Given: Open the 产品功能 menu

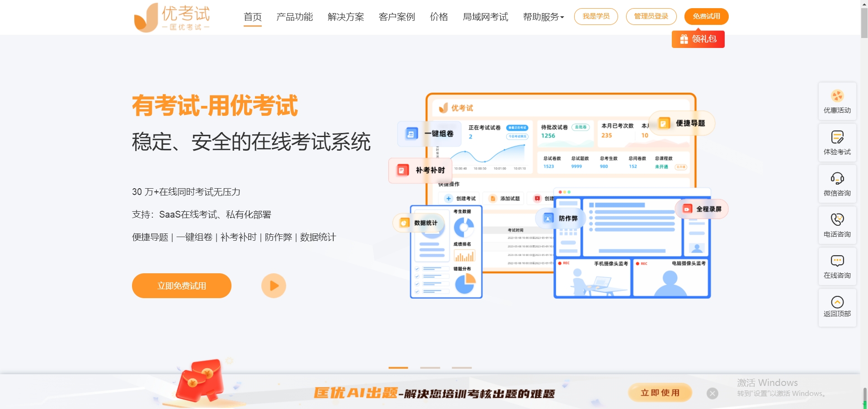Looking at the screenshot, I should coord(294,17).
